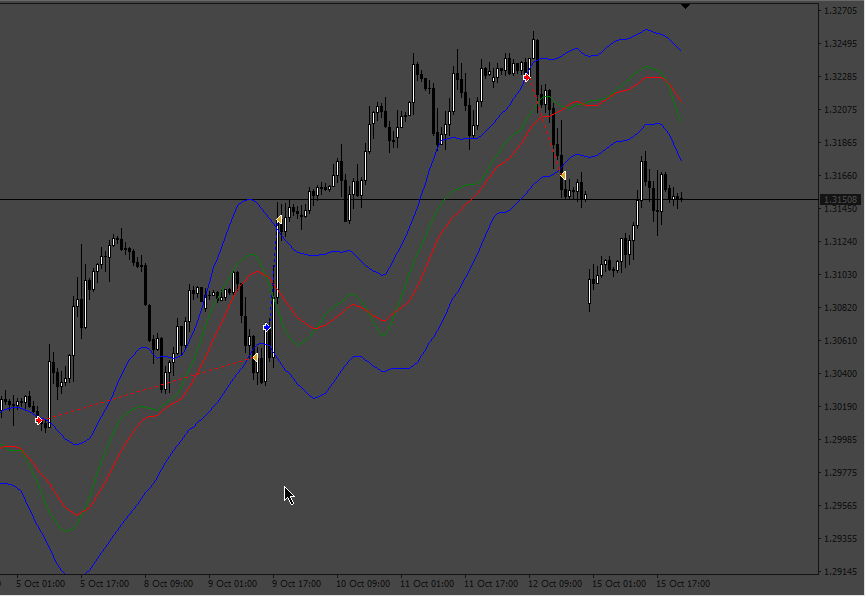Click the 1.29145 price label

click(840, 572)
